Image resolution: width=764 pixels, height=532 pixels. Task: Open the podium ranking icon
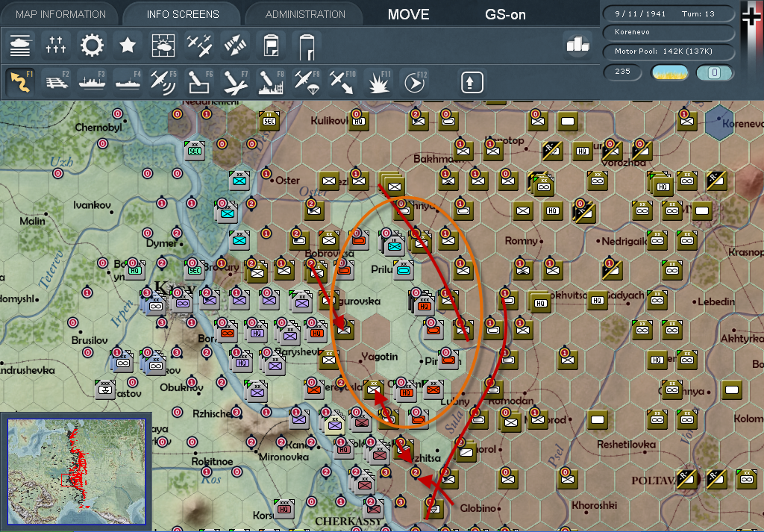(578, 45)
